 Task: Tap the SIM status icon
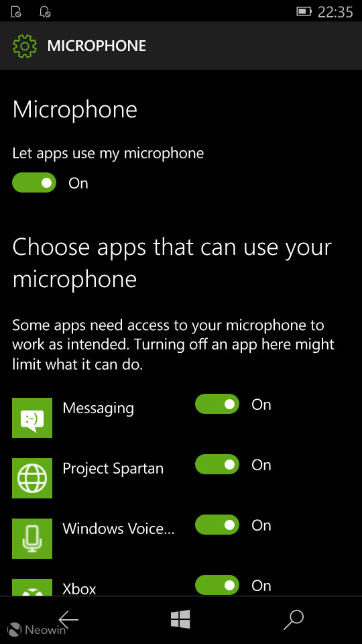click(x=16, y=11)
